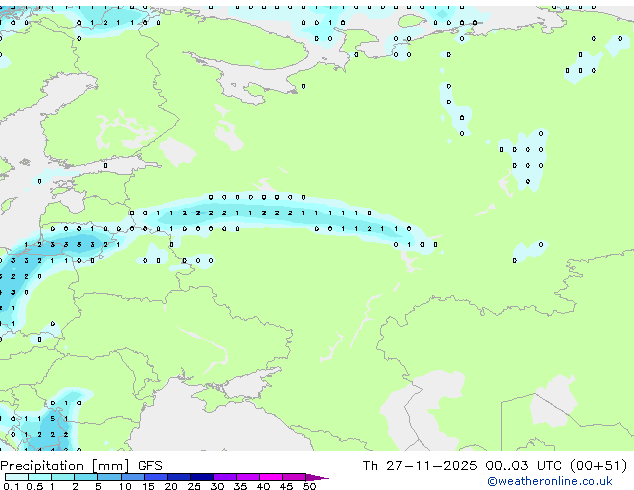The width and height of the screenshot is (634, 490).
Task: Click the legend label '35'
Action: 240,486
